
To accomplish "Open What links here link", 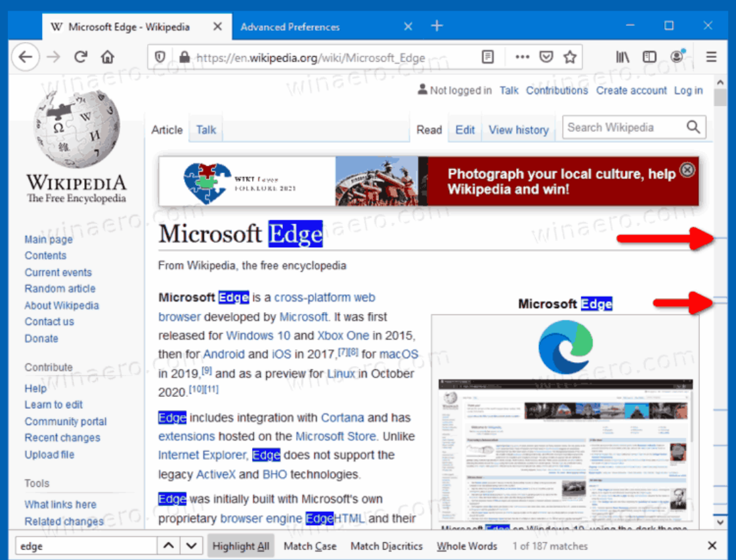I will coord(60,505).
